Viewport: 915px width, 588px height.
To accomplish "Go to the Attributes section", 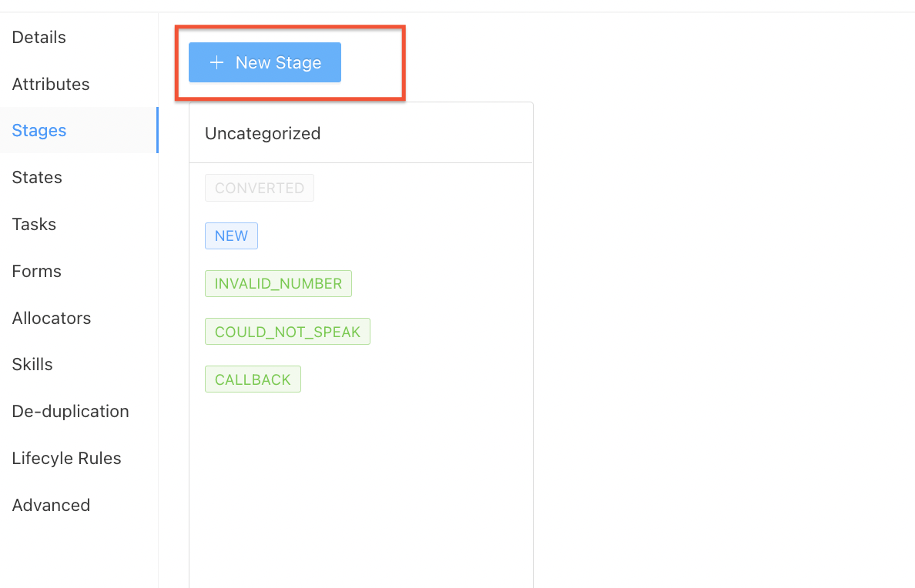I will point(51,84).
